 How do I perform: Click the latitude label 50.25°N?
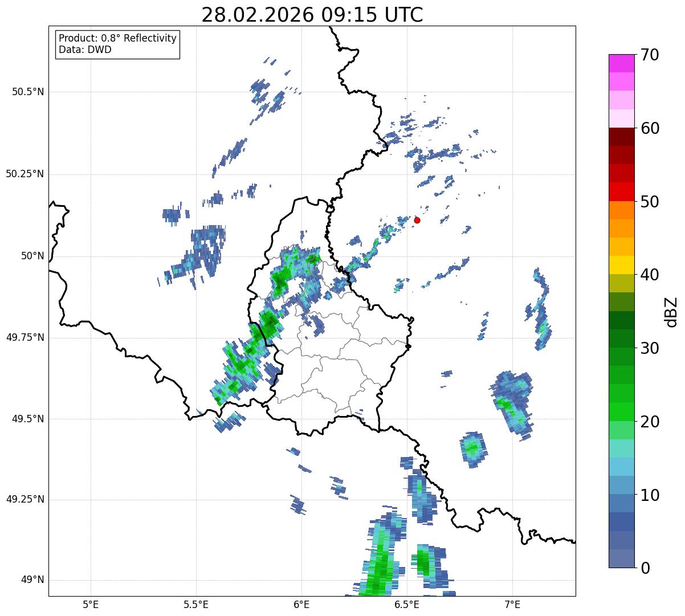coord(25,174)
